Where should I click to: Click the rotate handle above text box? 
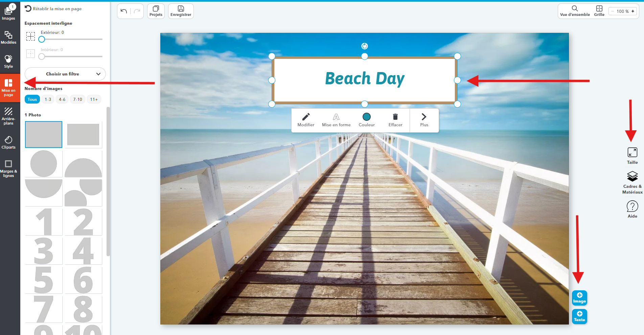[x=365, y=46]
